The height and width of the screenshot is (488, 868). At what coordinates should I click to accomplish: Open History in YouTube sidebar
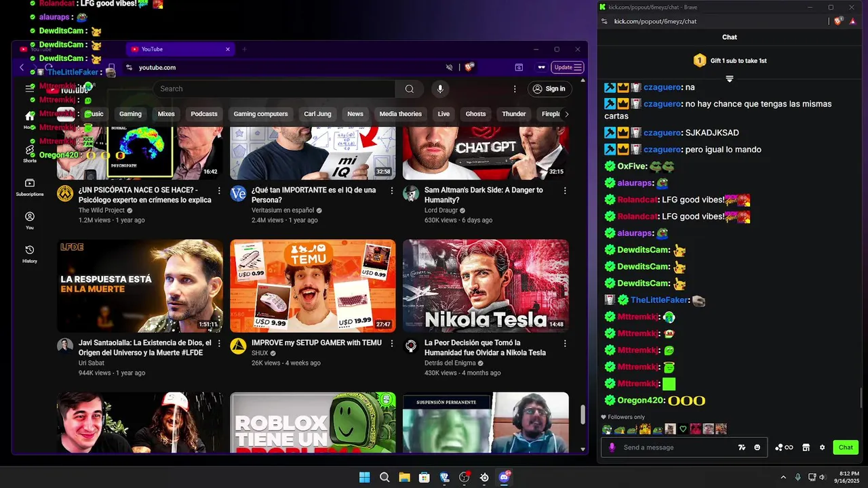30,254
